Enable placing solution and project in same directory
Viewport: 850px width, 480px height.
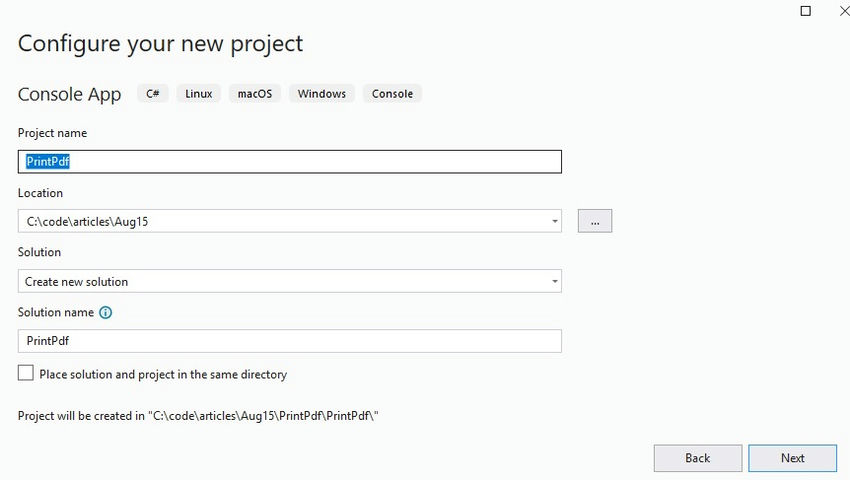25,373
